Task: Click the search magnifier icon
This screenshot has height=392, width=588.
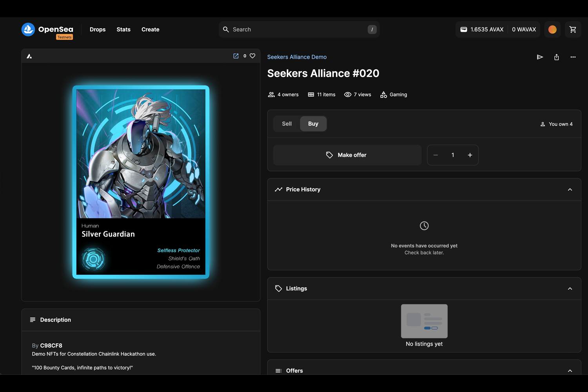Action: pyautogui.click(x=226, y=29)
